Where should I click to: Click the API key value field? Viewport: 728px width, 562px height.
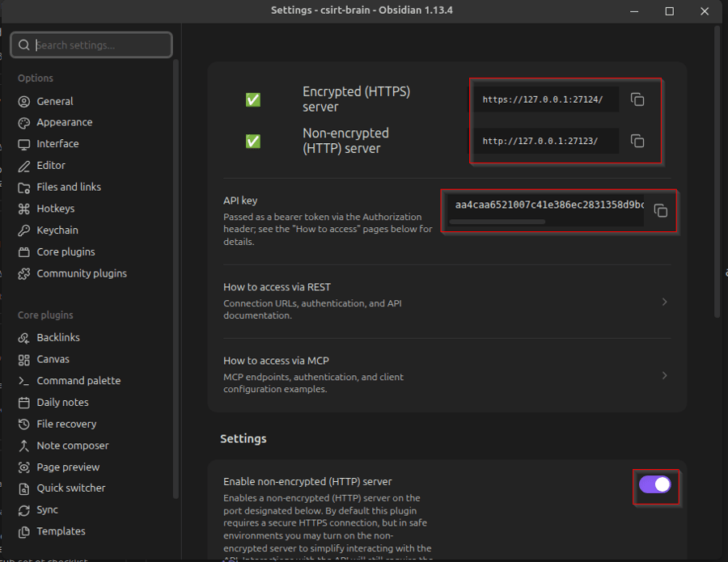pyautogui.click(x=546, y=209)
